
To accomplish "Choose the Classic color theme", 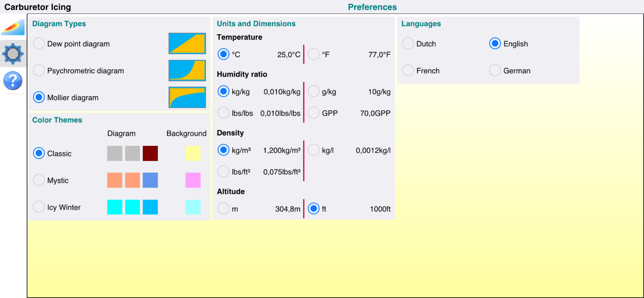I will [39, 153].
